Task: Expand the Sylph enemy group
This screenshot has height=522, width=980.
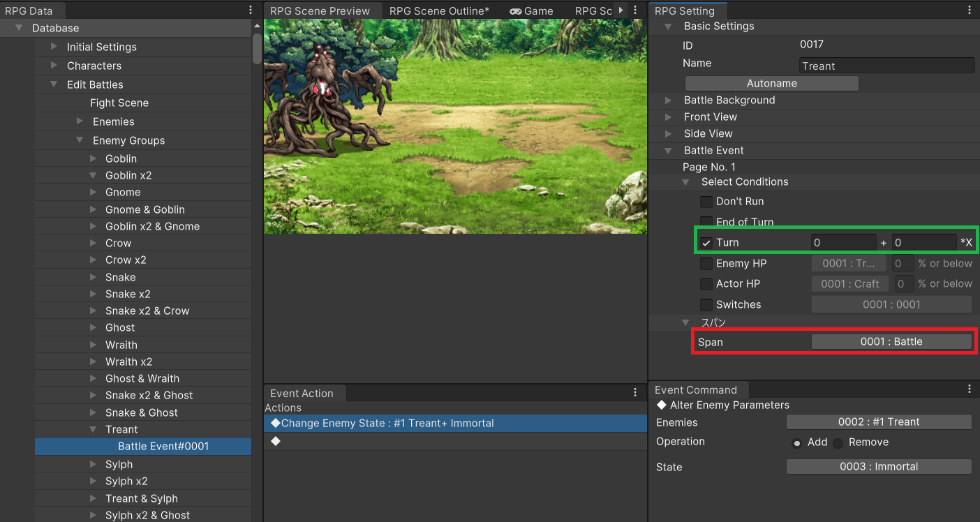Action: [93, 465]
